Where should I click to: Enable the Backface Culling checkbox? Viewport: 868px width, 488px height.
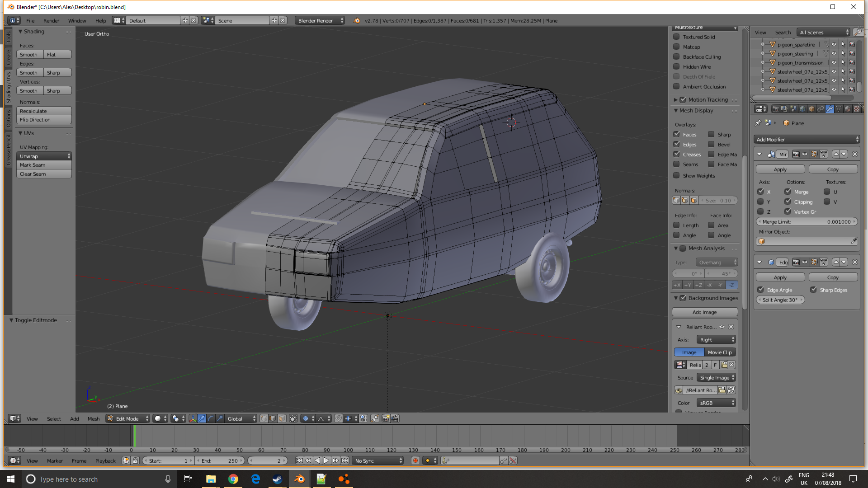[676, 56]
